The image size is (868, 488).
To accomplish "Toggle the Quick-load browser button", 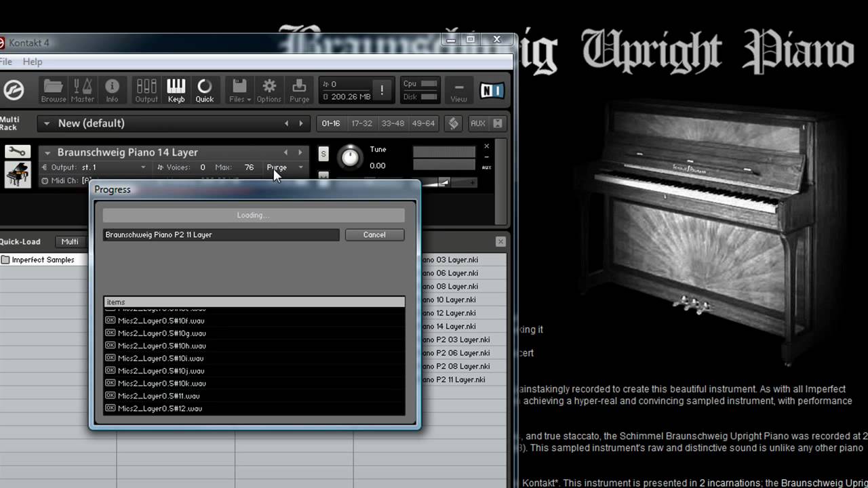I will (204, 90).
